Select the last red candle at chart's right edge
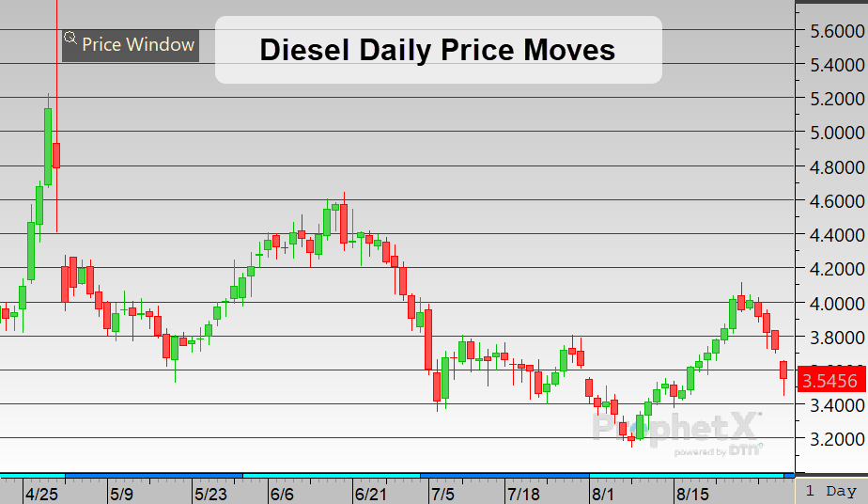868x504 pixels. click(x=784, y=370)
